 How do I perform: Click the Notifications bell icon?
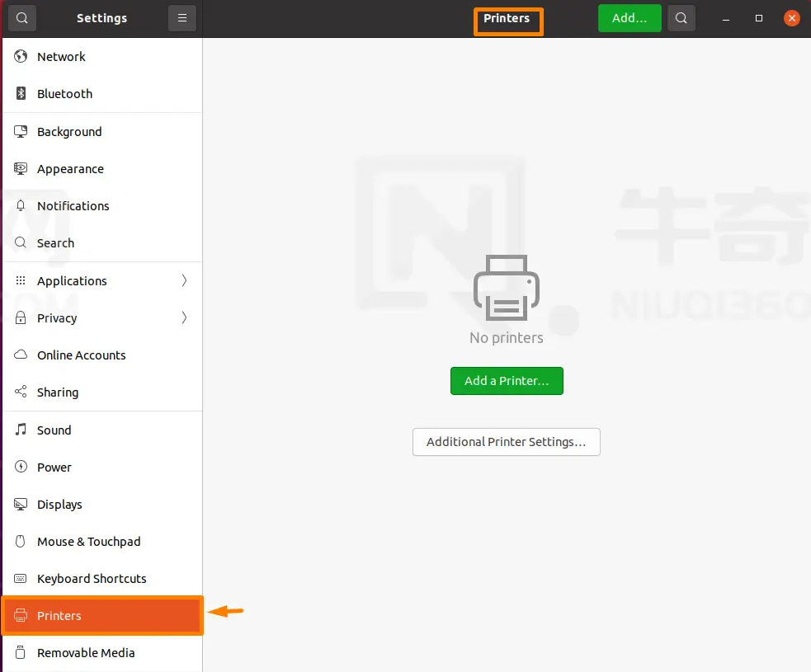coord(21,206)
